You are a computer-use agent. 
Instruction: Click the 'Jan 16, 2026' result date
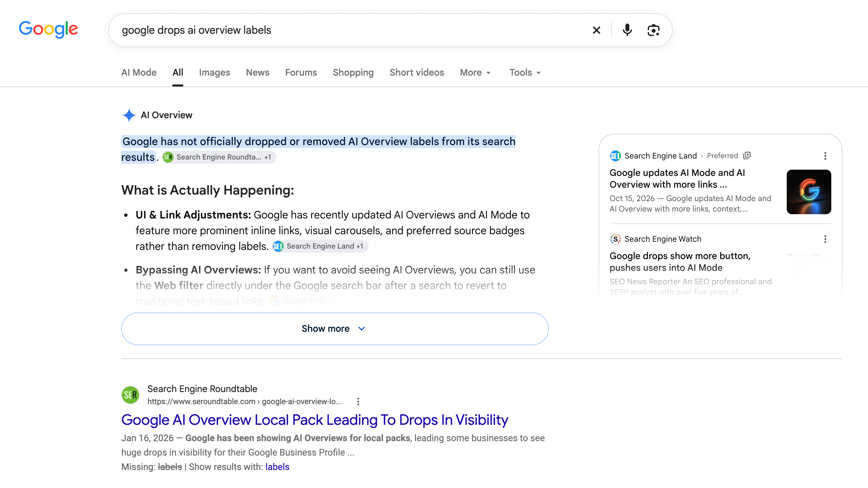tap(147, 438)
